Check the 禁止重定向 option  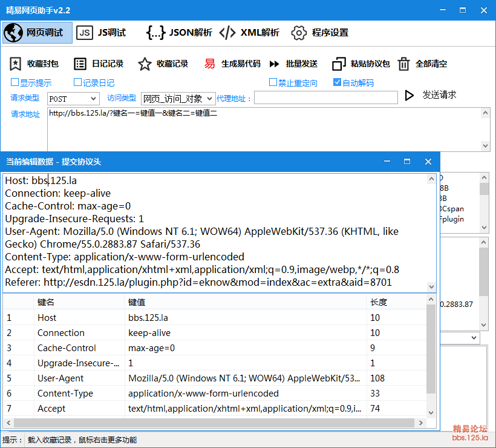(273, 82)
